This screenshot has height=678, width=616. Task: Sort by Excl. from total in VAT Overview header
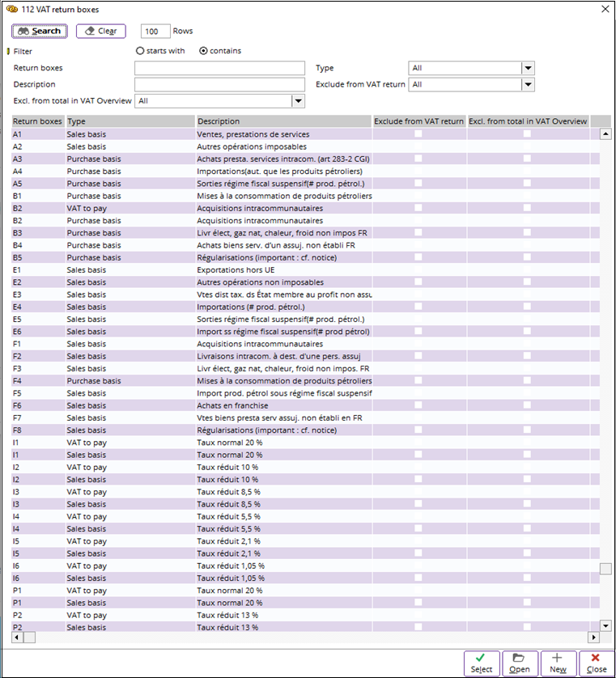(529, 121)
